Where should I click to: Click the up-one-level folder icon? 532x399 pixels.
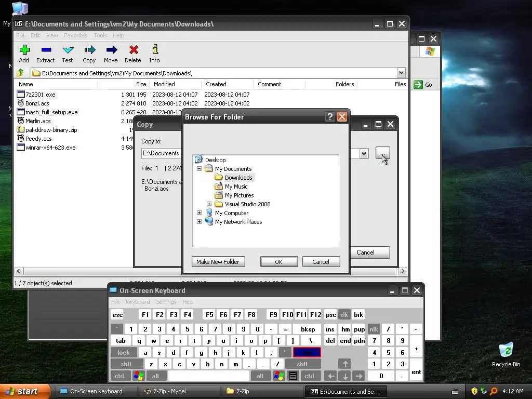tap(20, 73)
